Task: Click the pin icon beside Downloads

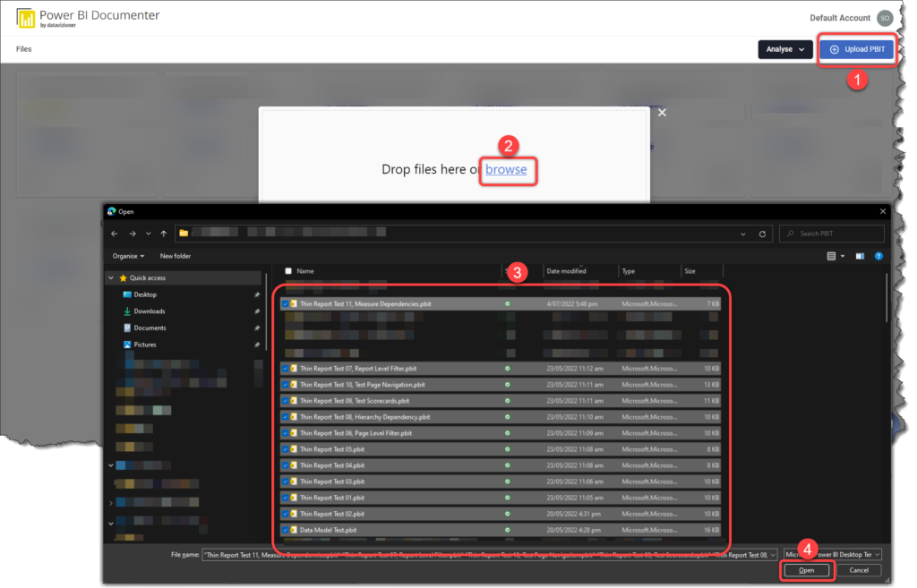Action: click(x=257, y=311)
